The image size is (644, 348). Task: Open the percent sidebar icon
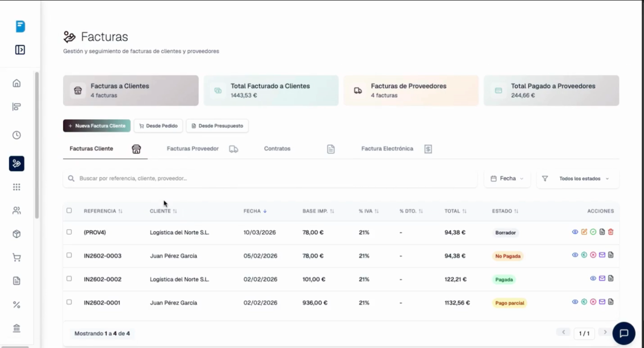tap(17, 305)
